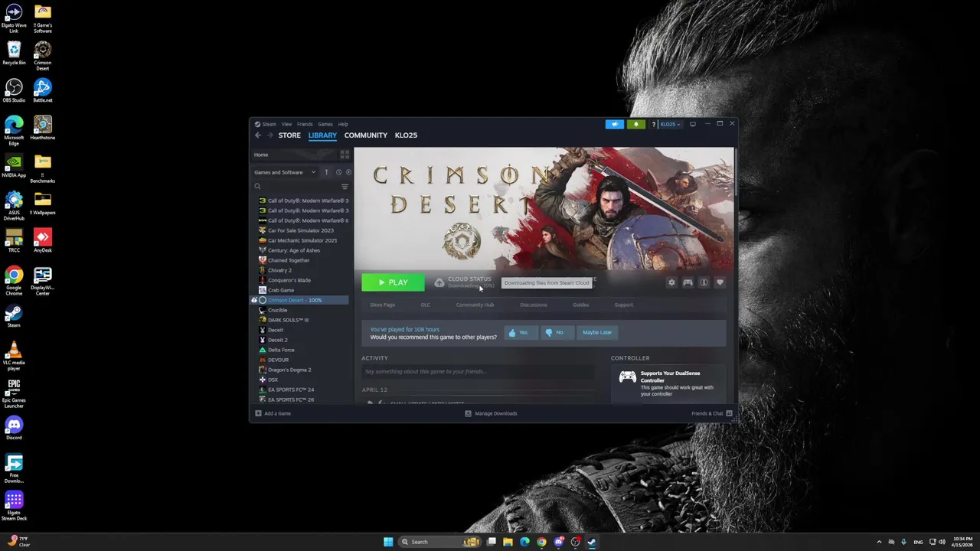The image size is (980, 551).
Task: Click the Cloud Status cloud icon
Action: (x=439, y=282)
